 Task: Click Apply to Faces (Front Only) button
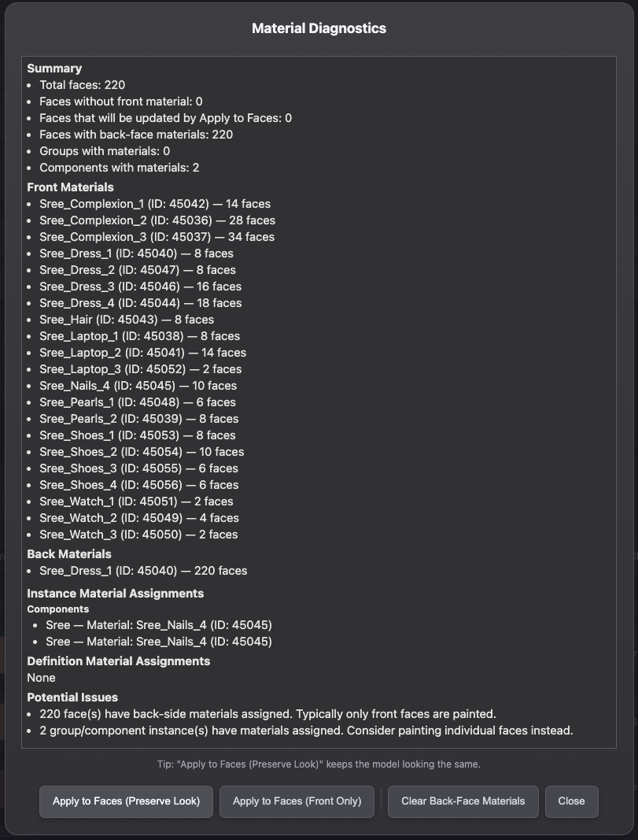(x=297, y=801)
